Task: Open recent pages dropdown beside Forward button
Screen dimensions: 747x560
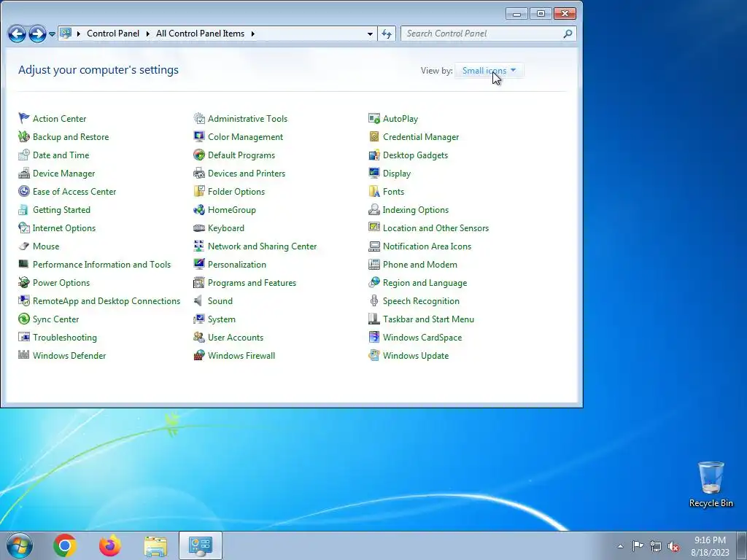Action: pos(52,34)
